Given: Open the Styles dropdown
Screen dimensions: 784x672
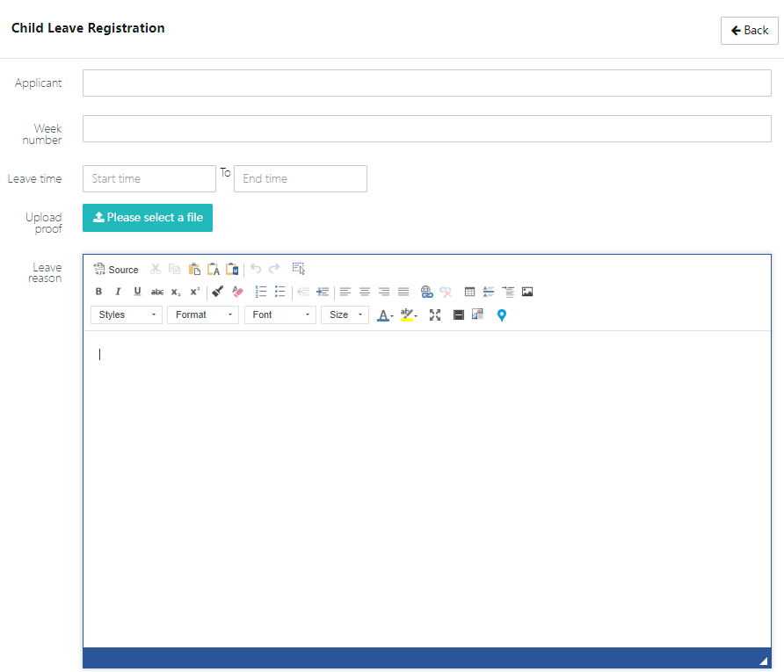Looking at the screenshot, I should click(127, 314).
